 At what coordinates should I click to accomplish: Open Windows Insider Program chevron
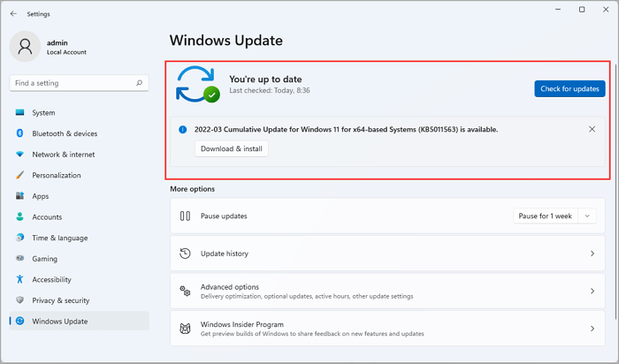point(592,329)
